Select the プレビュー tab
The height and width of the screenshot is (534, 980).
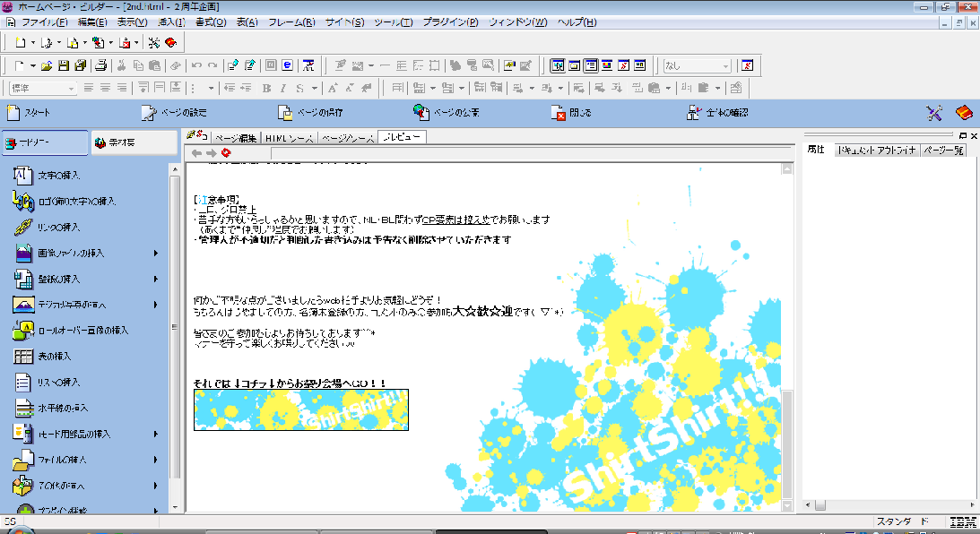click(402, 137)
